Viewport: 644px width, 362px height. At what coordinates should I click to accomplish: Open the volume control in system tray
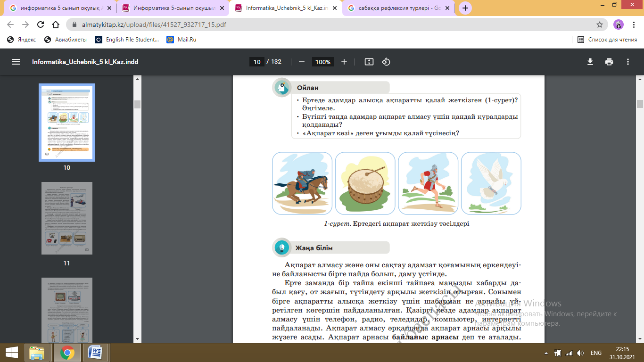tap(580, 353)
